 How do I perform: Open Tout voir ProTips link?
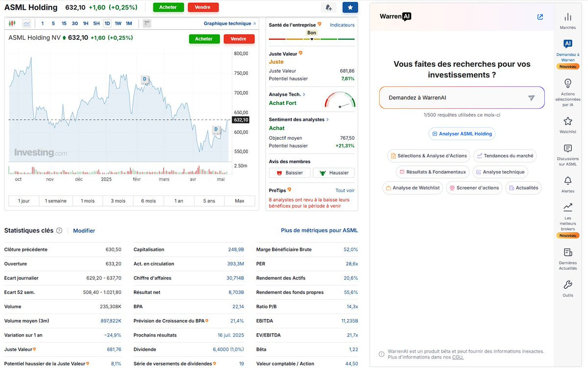pyautogui.click(x=345, y=190)
